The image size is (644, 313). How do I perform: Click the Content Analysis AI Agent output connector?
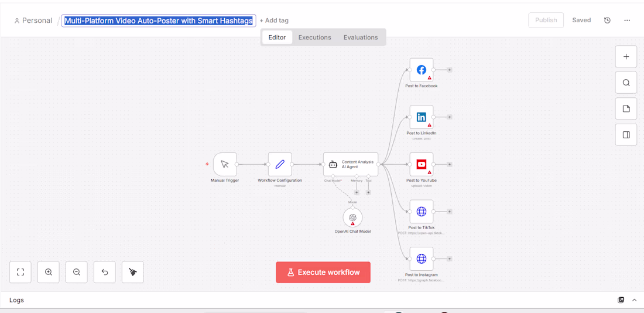tap(378, 165)
